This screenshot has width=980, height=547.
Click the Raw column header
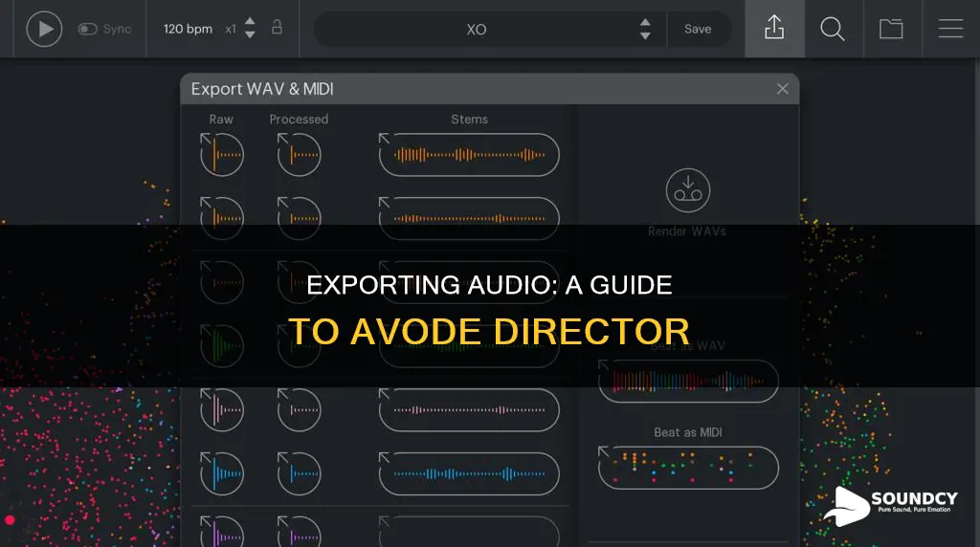[x=221, y=120]
